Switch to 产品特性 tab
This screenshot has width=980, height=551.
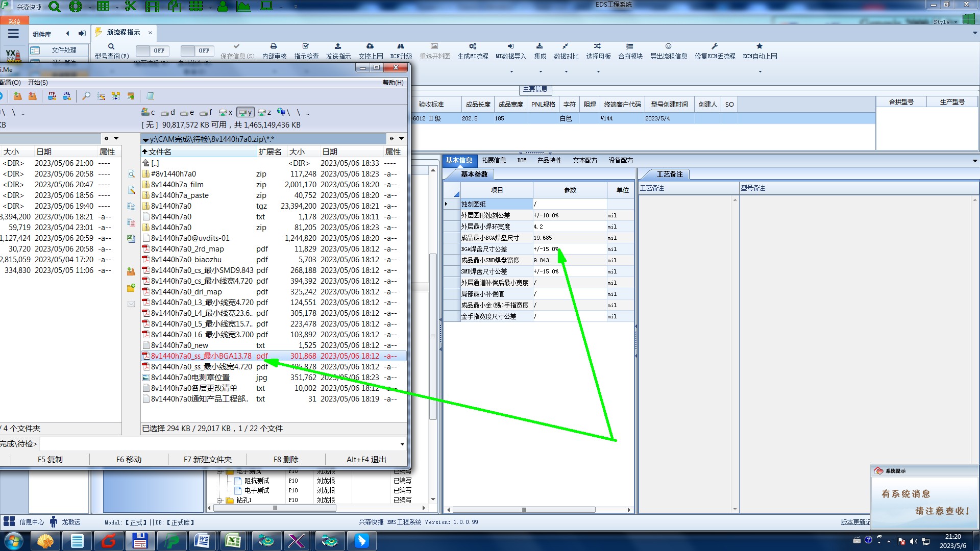(549, 160)
